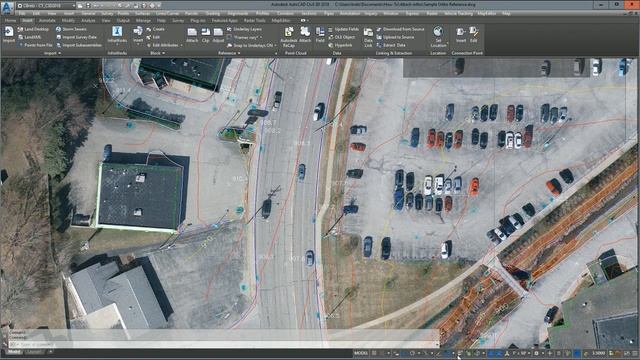Click Import Survey Data
This screenshot has height=360, width=640.
[x=76, y=37]
